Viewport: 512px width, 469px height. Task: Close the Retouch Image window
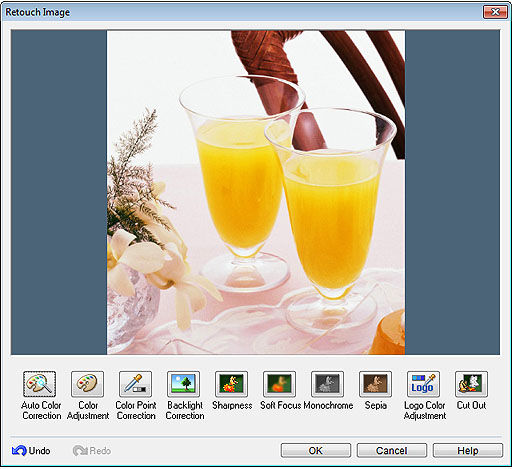click(495, 12)
